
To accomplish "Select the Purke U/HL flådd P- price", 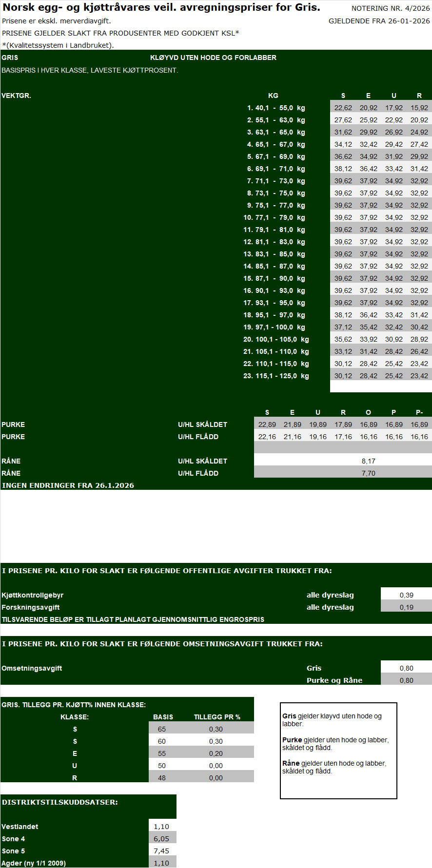I will (419, 437).
